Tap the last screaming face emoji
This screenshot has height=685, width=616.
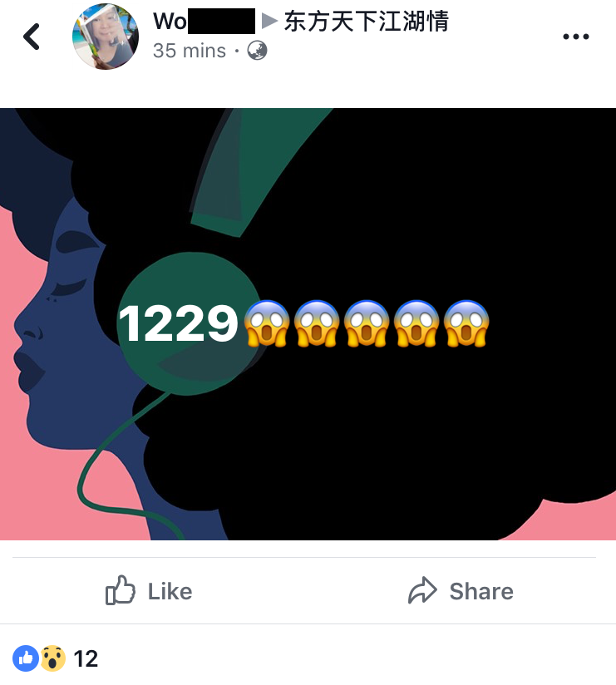(x=466, y=323)
